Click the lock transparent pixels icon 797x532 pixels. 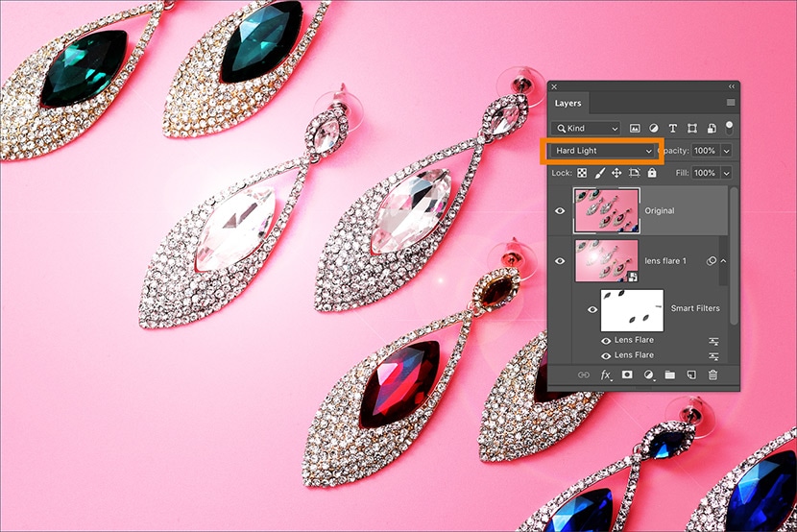tap(582, 173)
